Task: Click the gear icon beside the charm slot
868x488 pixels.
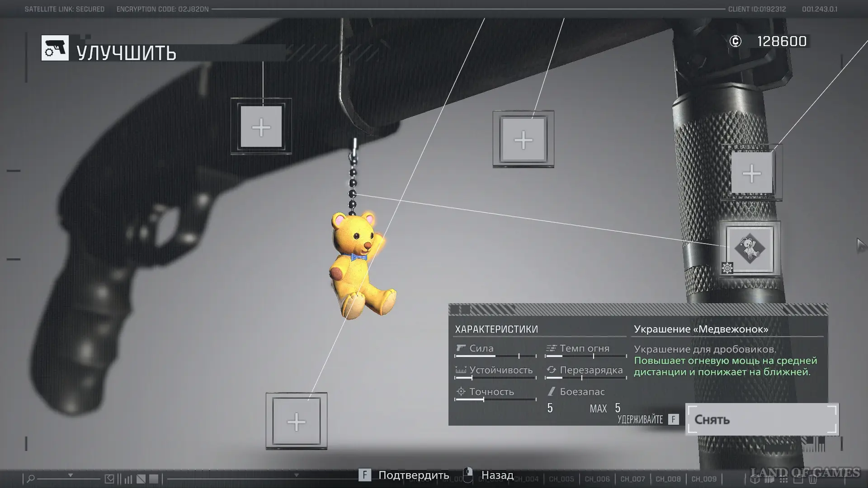Action: [727, 268]
